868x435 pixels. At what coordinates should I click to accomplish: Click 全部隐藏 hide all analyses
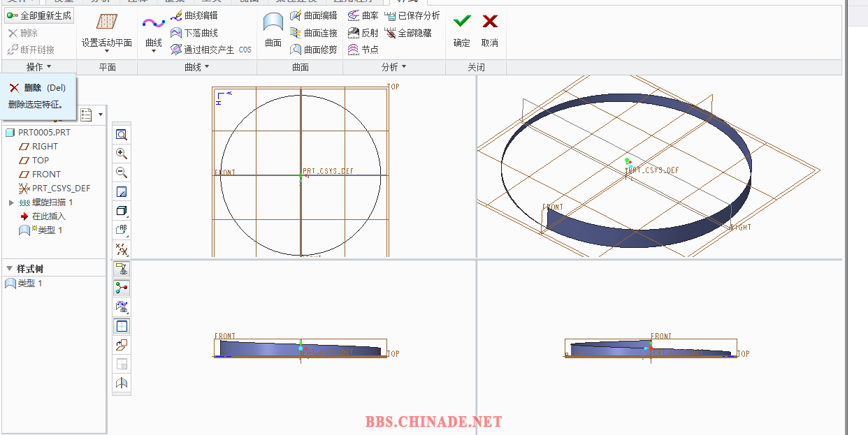(x=409, y=33)
